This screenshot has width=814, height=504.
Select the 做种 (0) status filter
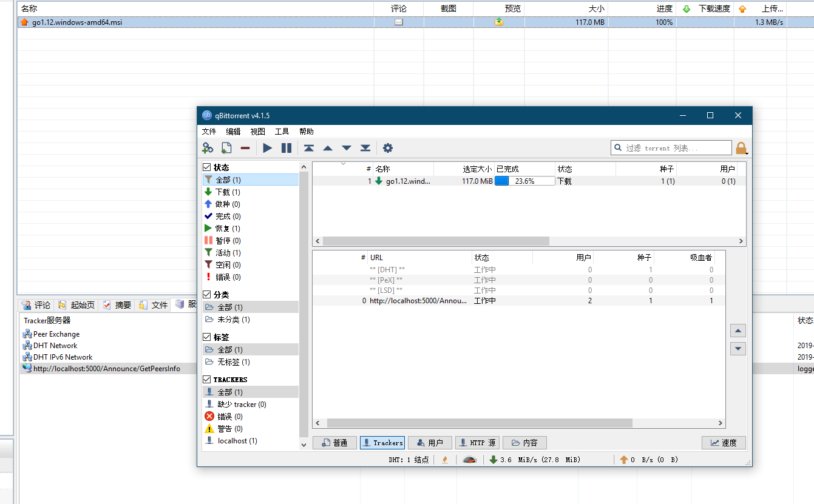tap(251, 204)
